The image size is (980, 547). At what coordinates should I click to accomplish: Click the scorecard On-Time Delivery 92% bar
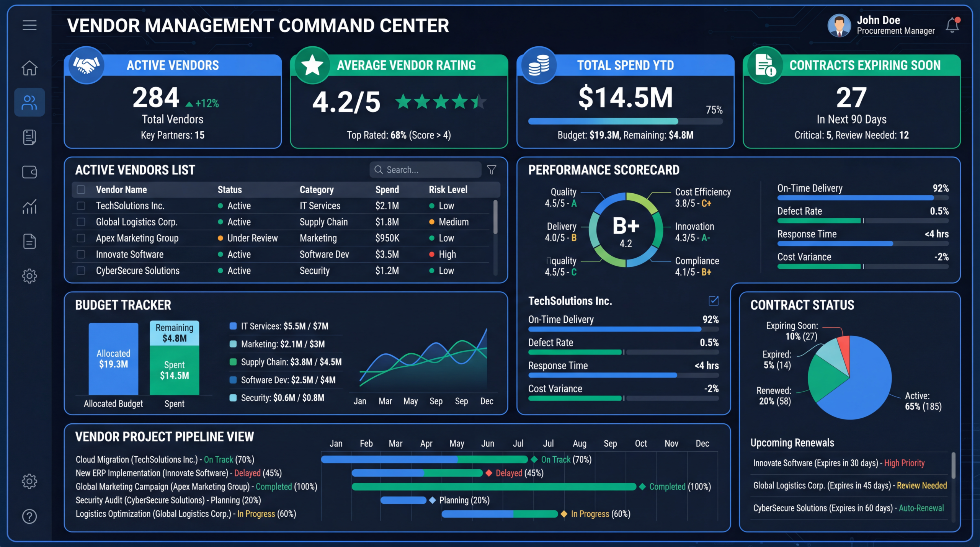click(863, 198)
